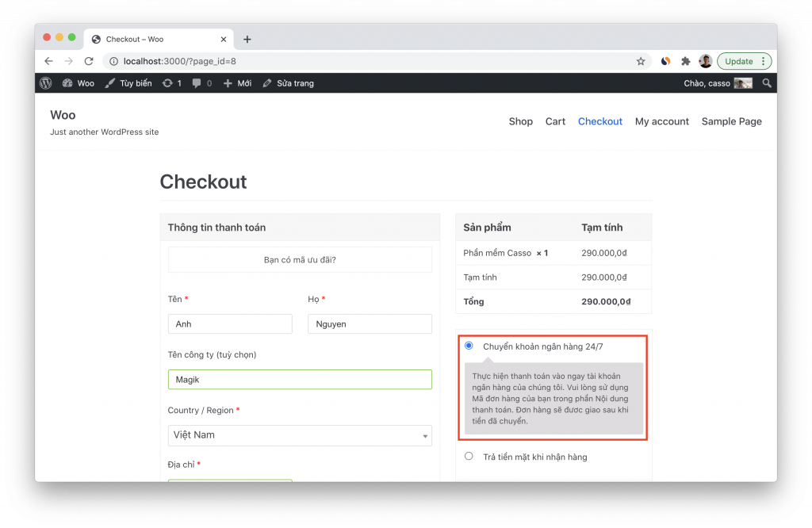The image size is (812, 528).
Task: Open the Sample Page link
Action: pyautogui.click(x=731, y=121)
